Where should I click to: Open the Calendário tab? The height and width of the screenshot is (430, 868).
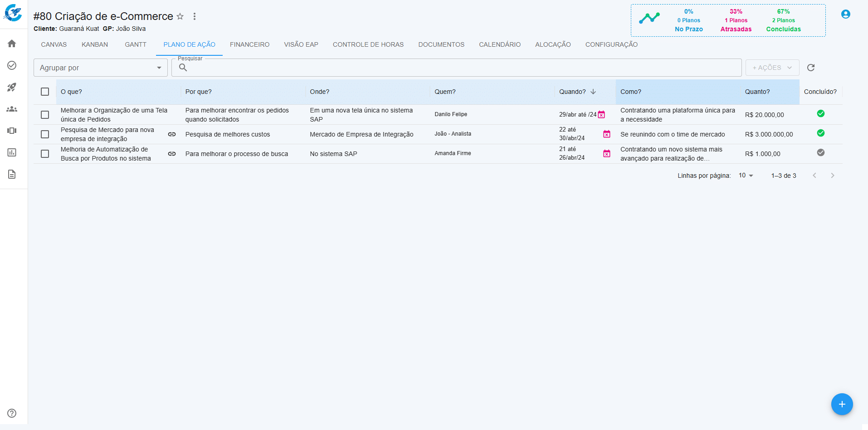pyautogui.click(x=500, y=44)
